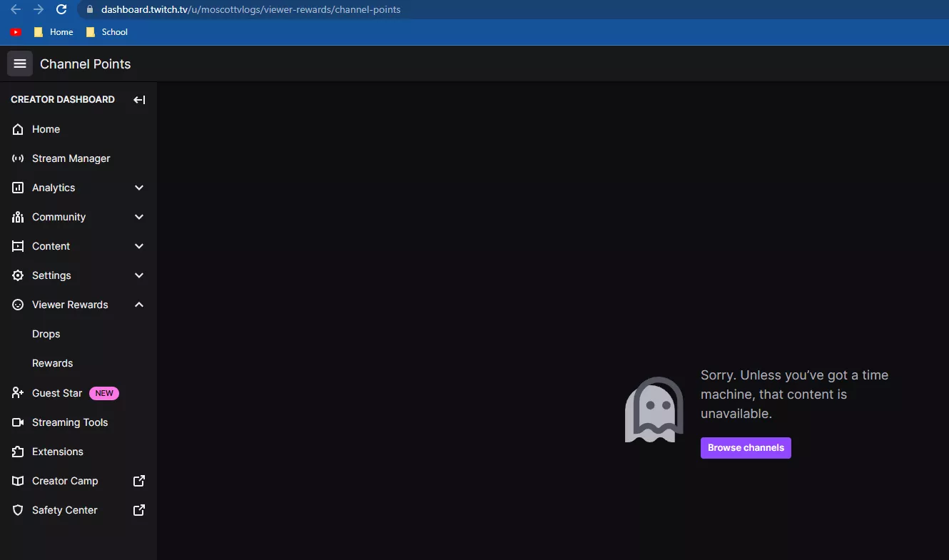Click the Streaming Tools camera icon
Viewport: 949px width, 560px height.
[17, 422]
